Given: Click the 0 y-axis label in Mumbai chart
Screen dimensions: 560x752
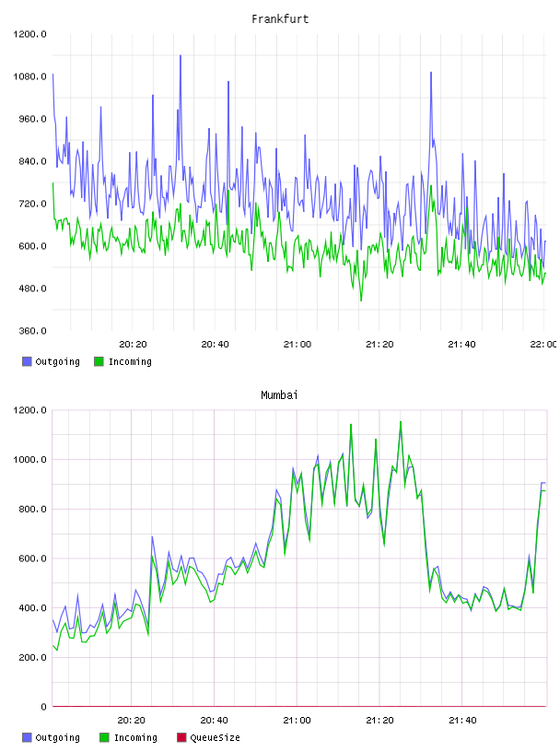Looking at the screenshot, I should coord(43,707).
